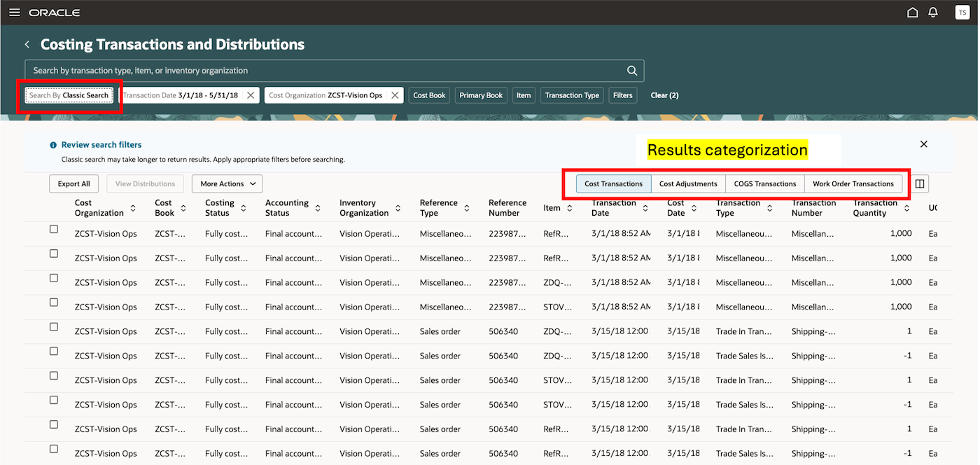Screen dimensions: 980x465
Task: Open the Filters chip
Action: [x=622, y=95]
